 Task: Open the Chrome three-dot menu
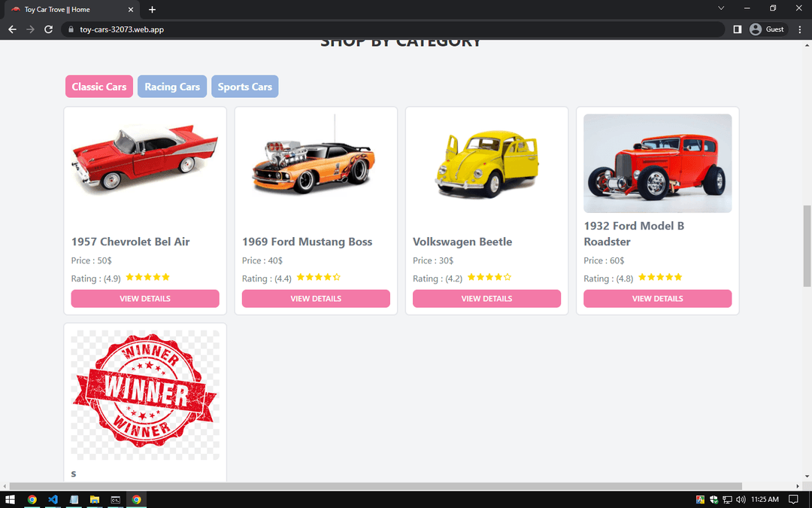tap(798, 29)
